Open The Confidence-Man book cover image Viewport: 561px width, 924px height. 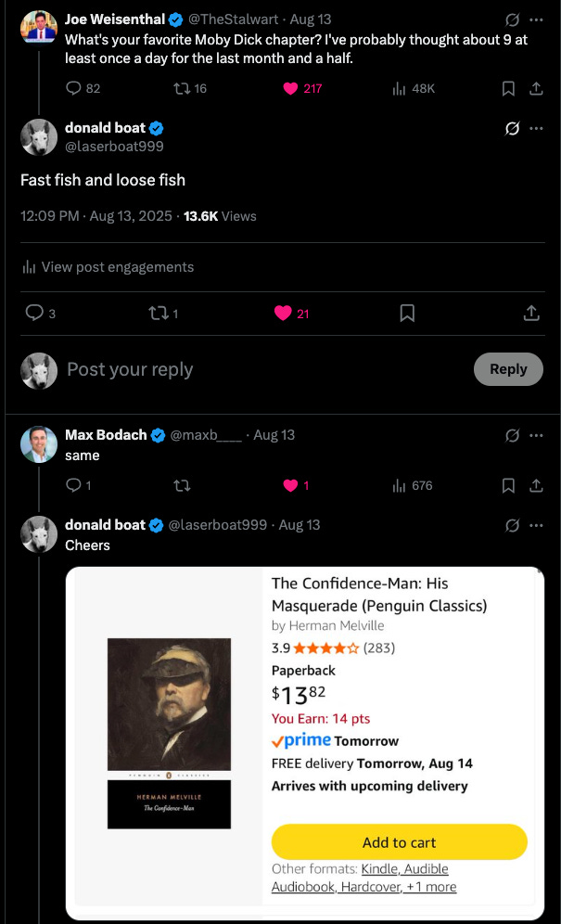pos(169,734)
